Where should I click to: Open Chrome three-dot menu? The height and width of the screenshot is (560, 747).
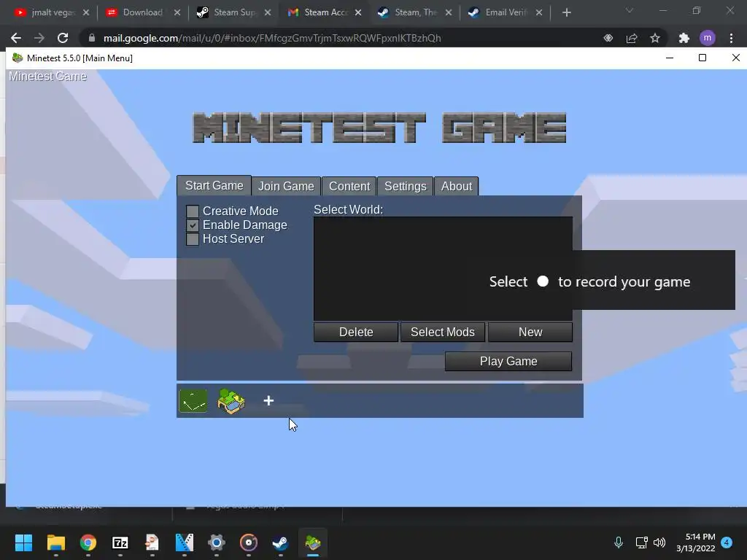point(731,38)
